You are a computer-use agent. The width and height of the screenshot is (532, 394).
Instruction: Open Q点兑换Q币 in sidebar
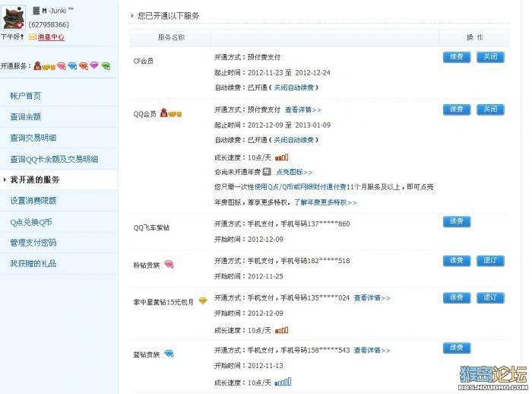coord(31,222)
